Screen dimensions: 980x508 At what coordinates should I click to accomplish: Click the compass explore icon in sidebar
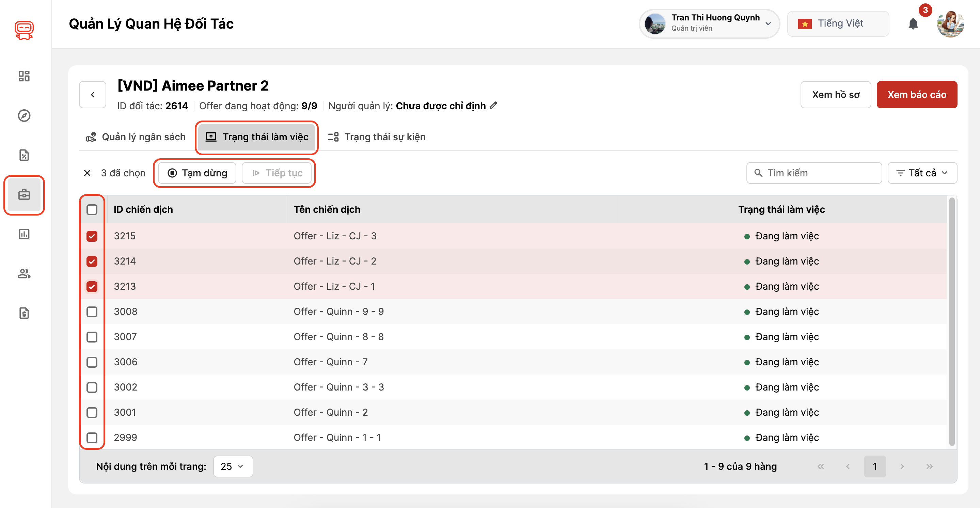[24, 116]
